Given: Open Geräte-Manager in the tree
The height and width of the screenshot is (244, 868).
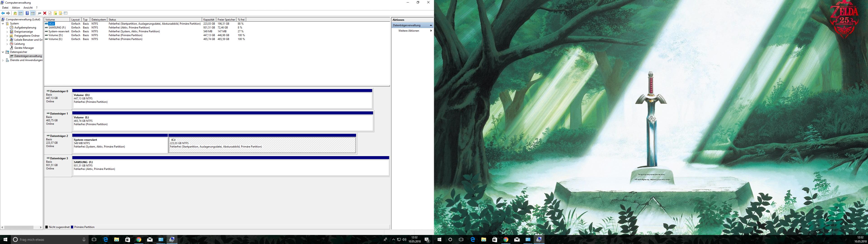Looking at the screenshot, I should pos(24,48).
